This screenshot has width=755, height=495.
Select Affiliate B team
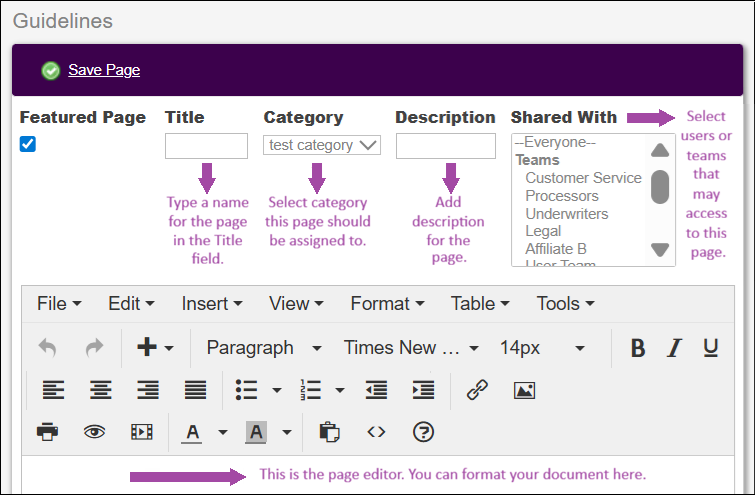click(x=556, y=249)
